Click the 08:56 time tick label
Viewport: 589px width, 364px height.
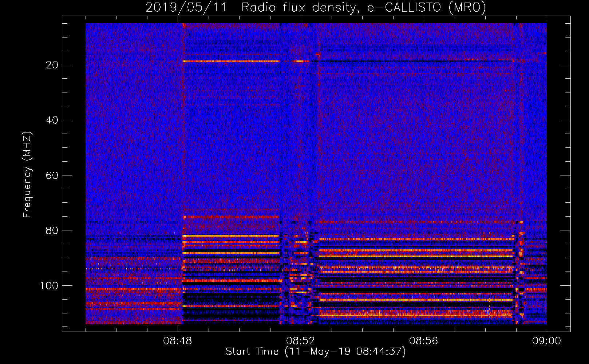[x=424, y=341]
